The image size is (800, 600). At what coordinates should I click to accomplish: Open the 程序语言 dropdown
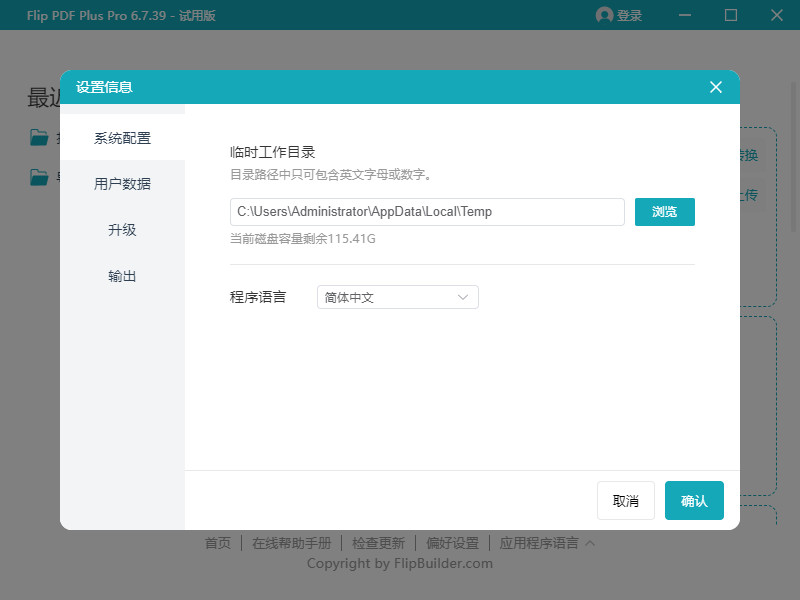397,297
